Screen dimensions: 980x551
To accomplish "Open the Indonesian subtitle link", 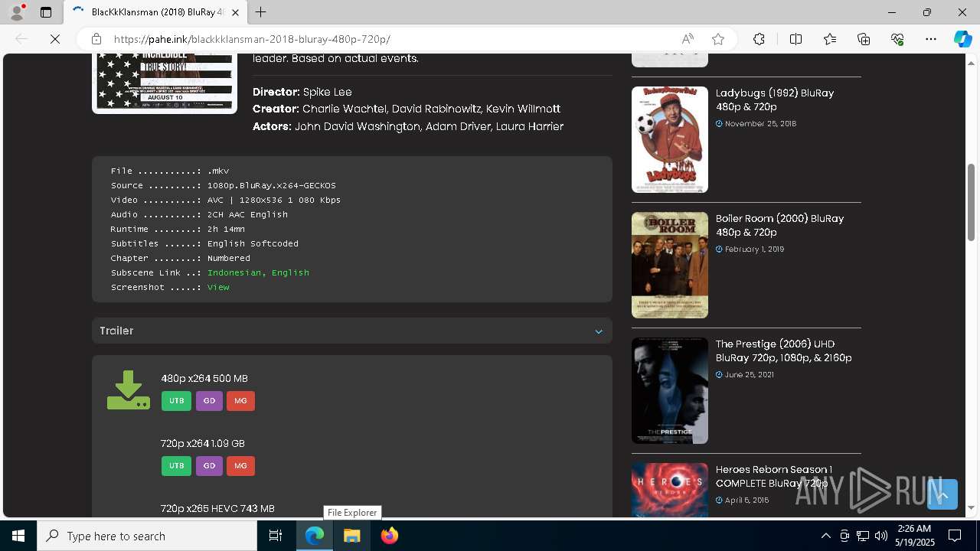I will (235, 272).
